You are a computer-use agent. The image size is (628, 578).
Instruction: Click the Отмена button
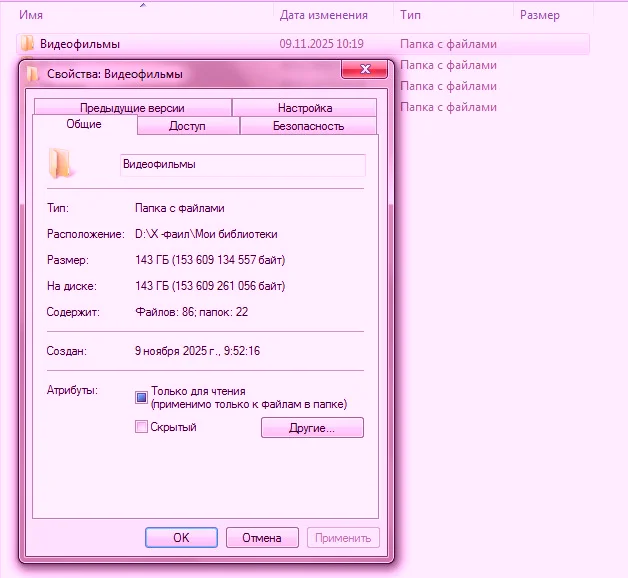point(262,538)
